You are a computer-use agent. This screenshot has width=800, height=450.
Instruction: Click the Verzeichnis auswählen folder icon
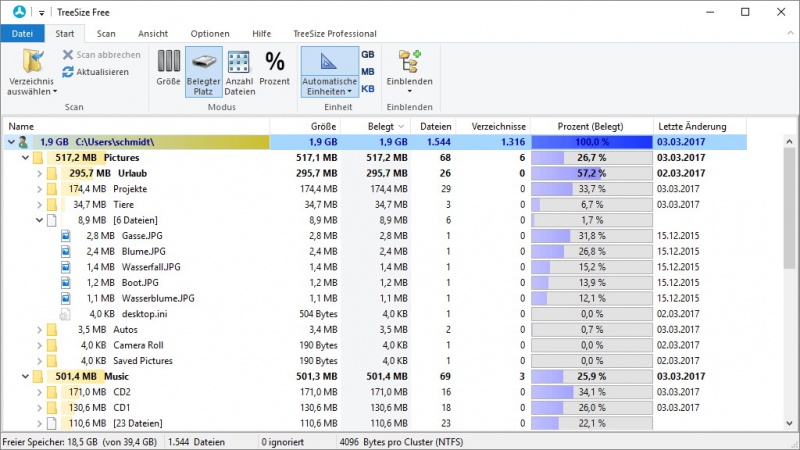coord(32,61)
